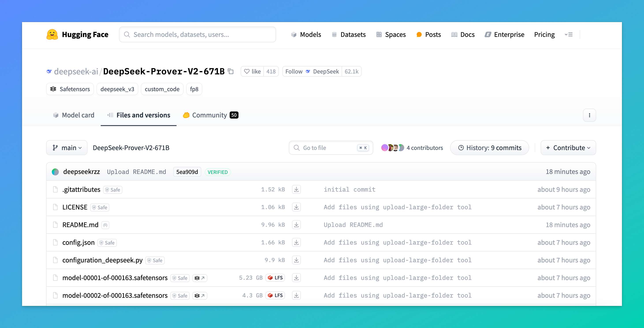This screenshot has height=328, width=644.
Task: Open commit 5ea909d link
Action: pos(187,172)
